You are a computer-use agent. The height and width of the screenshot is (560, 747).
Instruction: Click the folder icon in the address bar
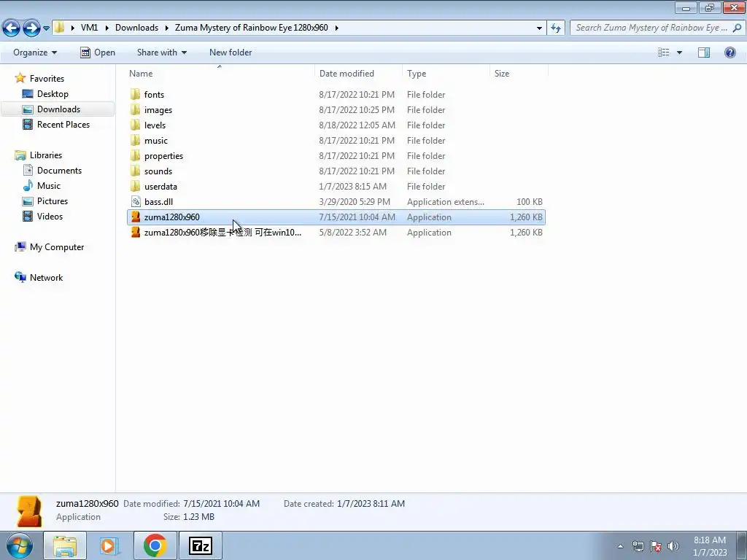pos(60,28)
